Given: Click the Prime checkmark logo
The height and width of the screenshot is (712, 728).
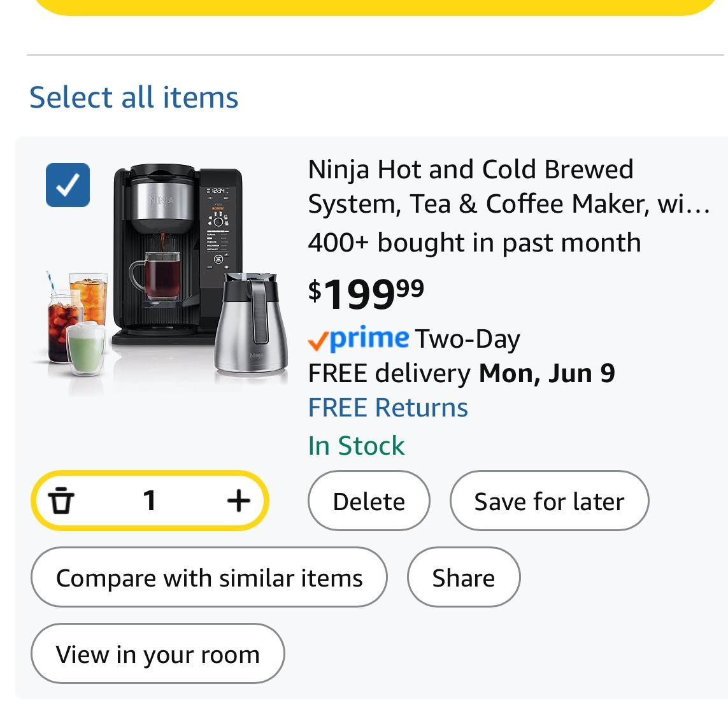Looking at the screenshot, I should [358, 339].
